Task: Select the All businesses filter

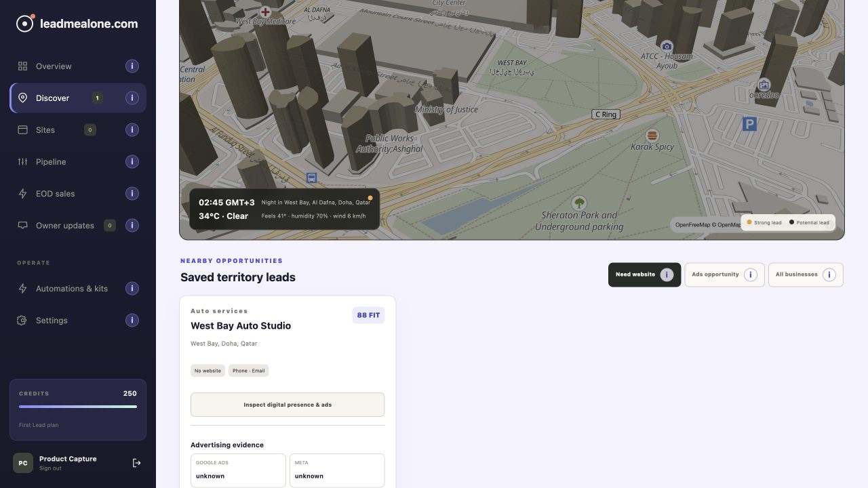Action: (806, 274)
